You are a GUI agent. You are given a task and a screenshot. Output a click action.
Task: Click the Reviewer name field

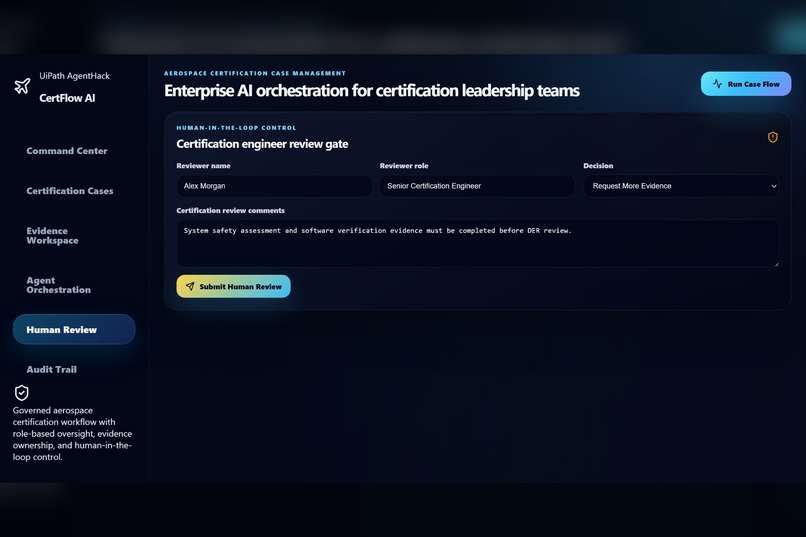(274, 186)
